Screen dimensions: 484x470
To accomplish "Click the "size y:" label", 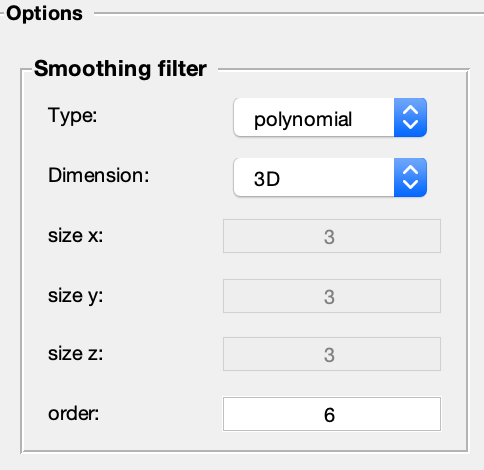I will pos(76,297).
